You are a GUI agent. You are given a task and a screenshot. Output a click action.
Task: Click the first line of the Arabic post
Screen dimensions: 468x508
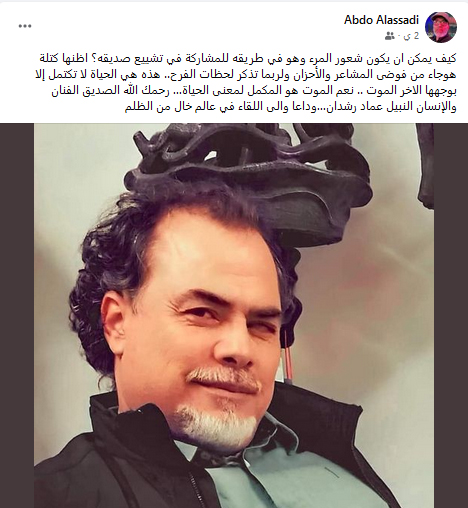click(248, 59)
